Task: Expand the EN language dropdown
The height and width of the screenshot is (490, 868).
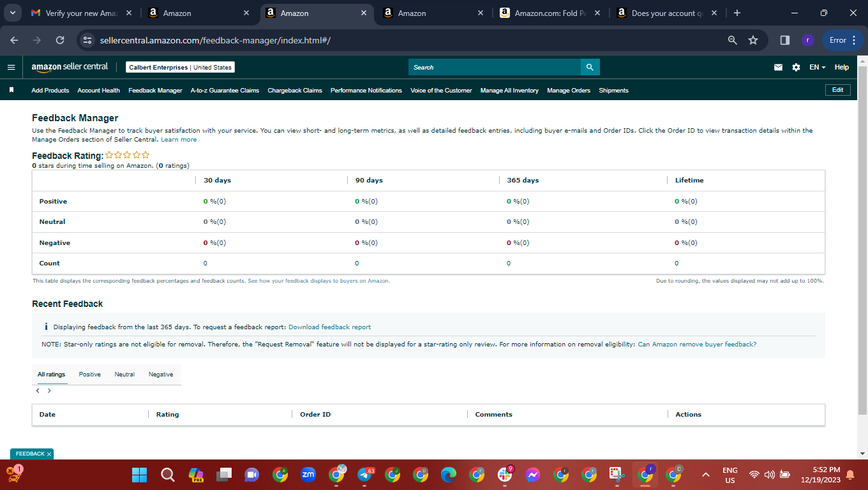Action: (x=818, y=67)
